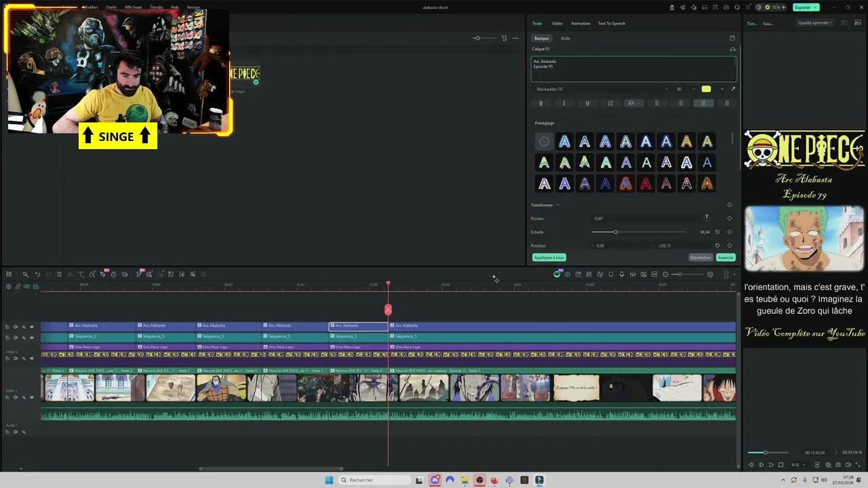868x488 pixels.
Task: Open the text line spacing control
Action: [x=610, y=103]
